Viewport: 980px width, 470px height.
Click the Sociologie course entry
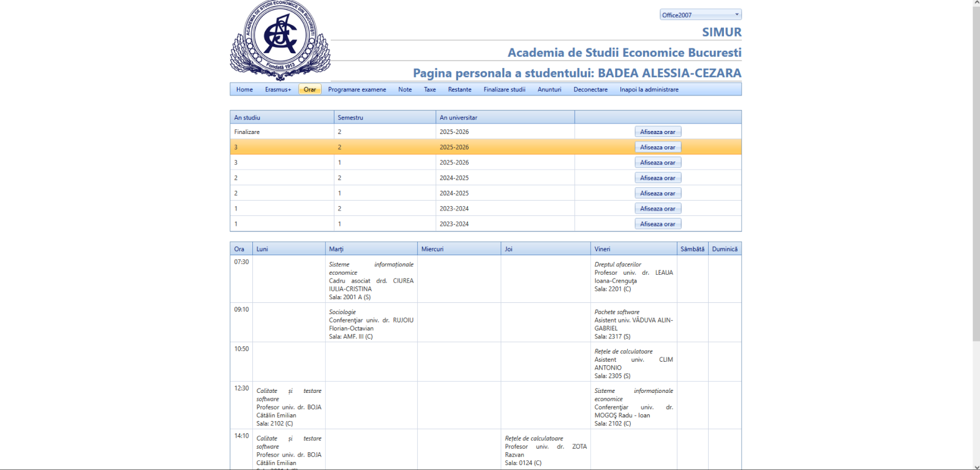tap(371, 324)
